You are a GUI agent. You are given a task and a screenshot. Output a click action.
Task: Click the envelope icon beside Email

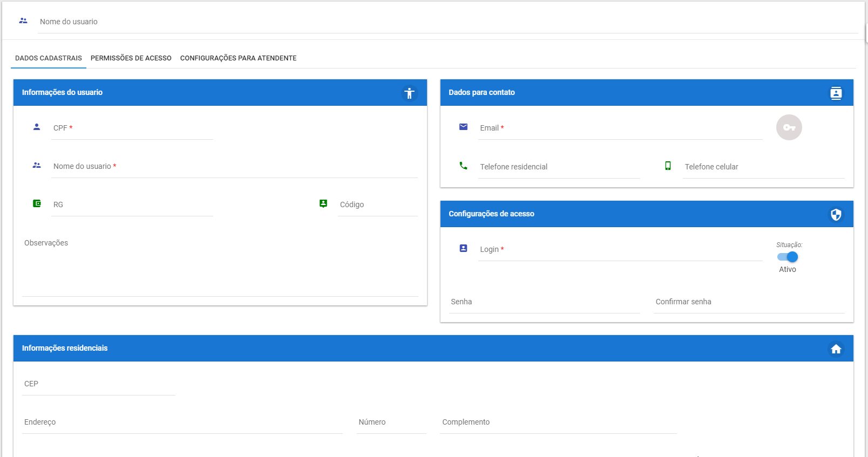pos(463,127)
